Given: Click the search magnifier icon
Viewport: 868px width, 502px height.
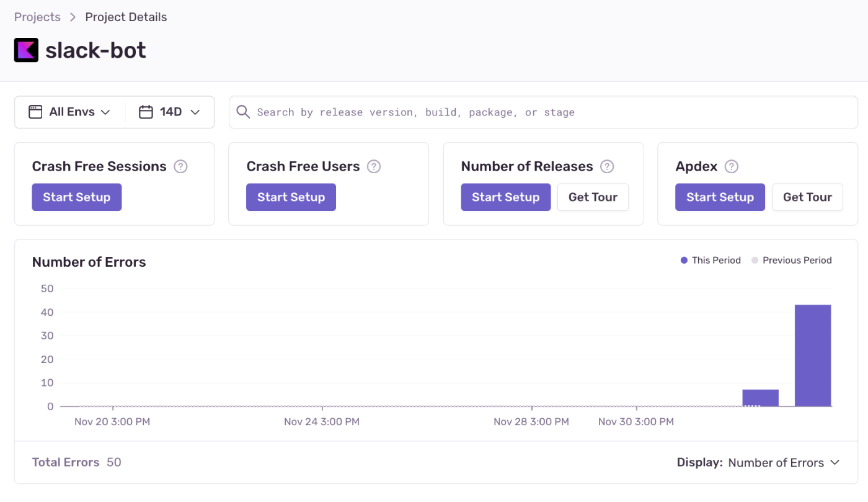Looking at the screenshot, I should click(x=243, y=112).
